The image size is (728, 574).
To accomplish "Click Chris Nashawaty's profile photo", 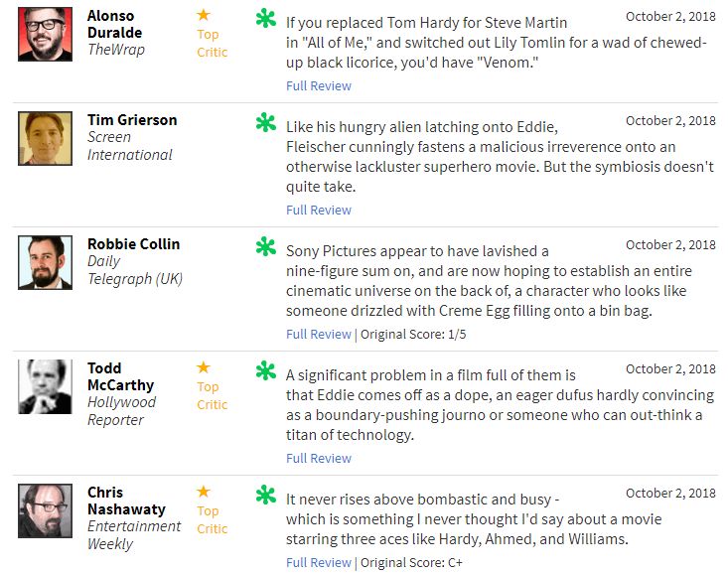I will tap(45, 510).
